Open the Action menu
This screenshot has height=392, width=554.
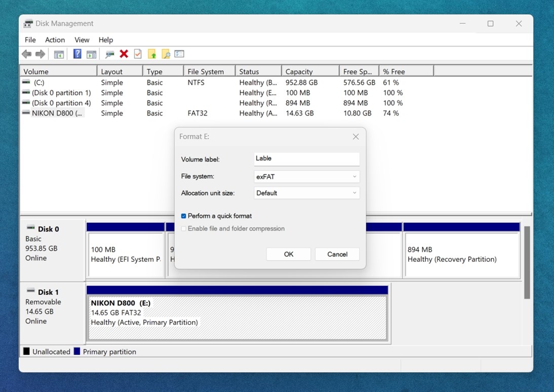click(x=55, y=40)
